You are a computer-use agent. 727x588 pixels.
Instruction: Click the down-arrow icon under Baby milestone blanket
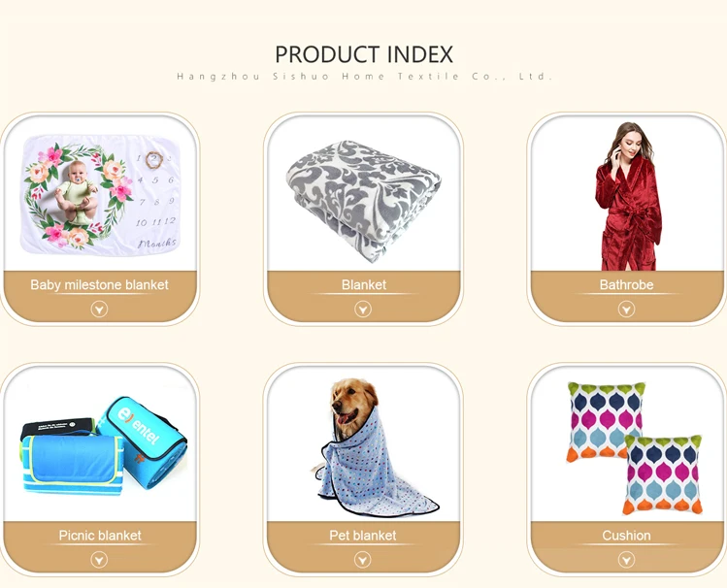point(99,310)
